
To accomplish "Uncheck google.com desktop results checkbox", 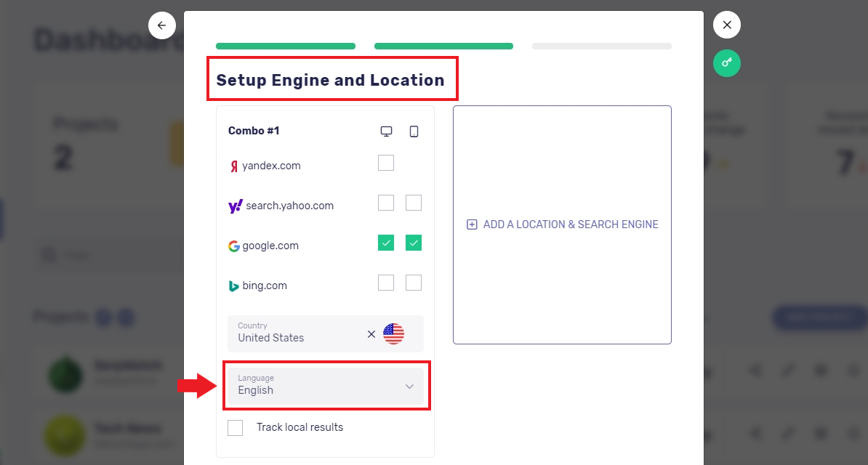I will point(386,243).
